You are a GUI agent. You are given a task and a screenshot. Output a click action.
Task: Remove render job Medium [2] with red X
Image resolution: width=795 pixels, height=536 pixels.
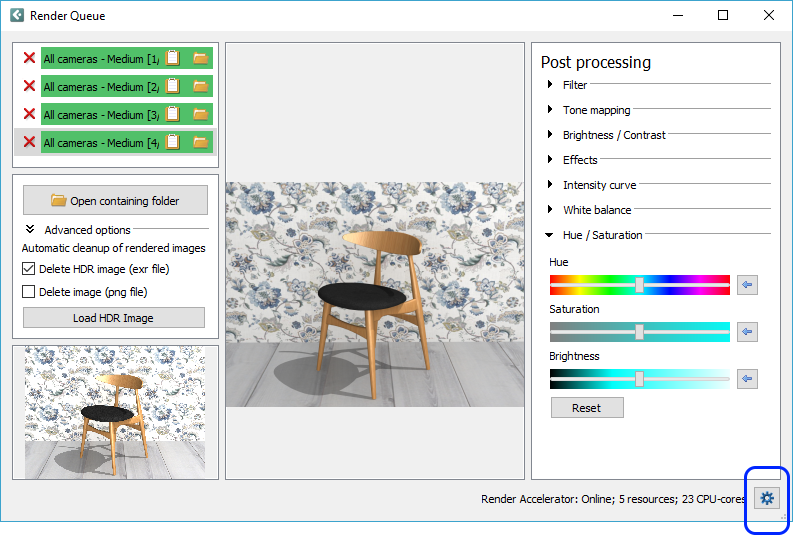click(x=29, y=86)
